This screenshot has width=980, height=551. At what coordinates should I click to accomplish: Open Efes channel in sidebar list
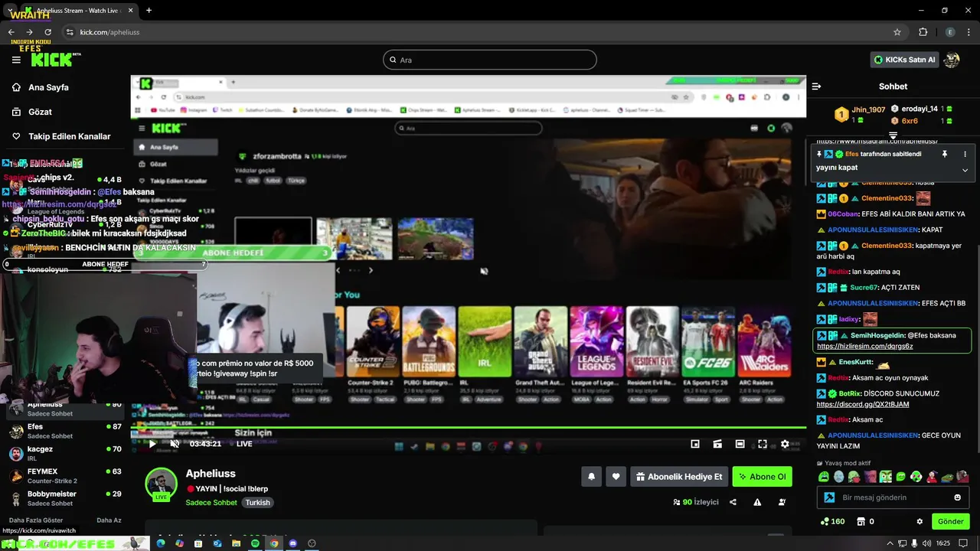pyautogui.click(x=65, y=431)
